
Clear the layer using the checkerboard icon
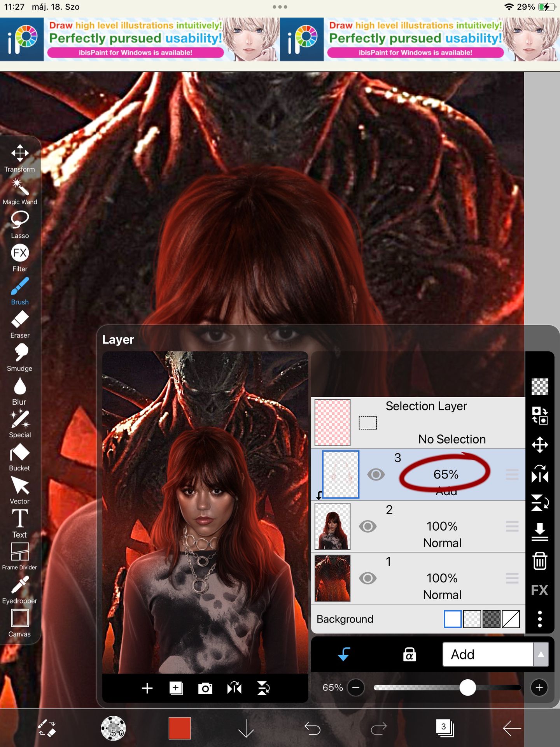540,386
